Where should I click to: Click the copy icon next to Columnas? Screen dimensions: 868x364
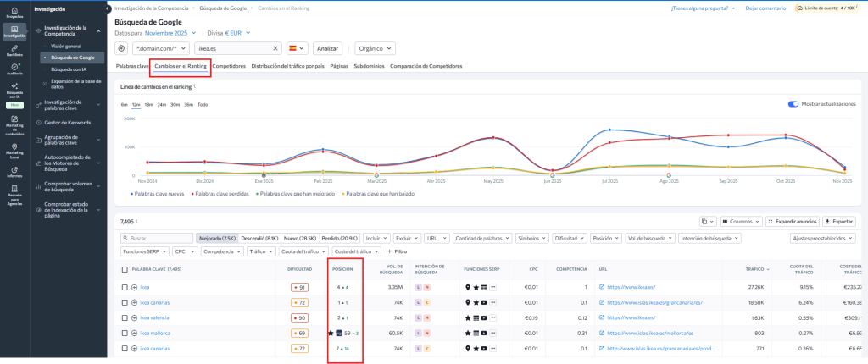coord(704,221)
